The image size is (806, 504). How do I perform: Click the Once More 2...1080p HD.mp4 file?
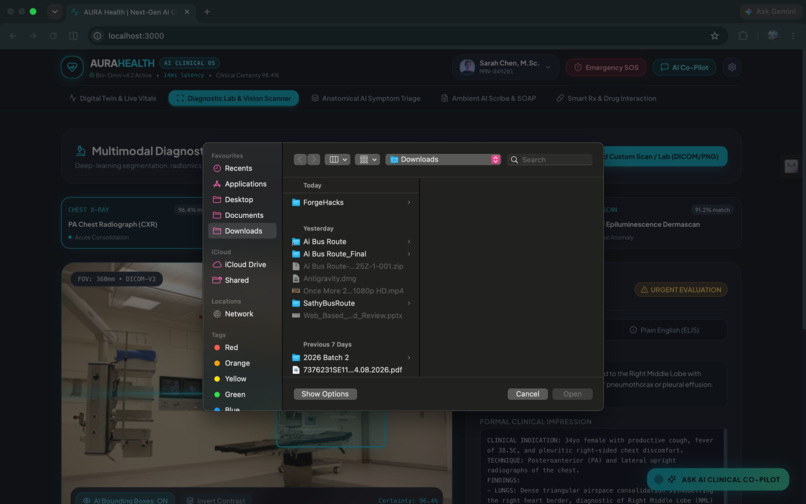(x=352, y=291)
